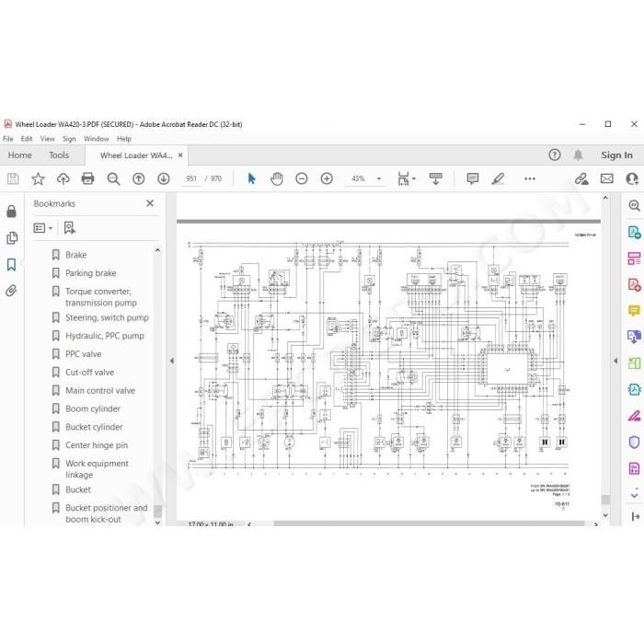Click the Export PDF tool in right pane
Viewport: 644px width, 644px height.
coord(634,233)
